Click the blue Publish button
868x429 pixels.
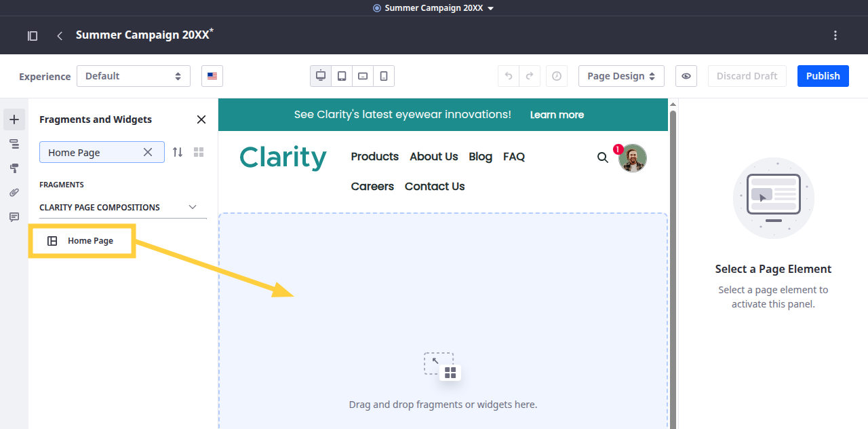click(823, 76)
